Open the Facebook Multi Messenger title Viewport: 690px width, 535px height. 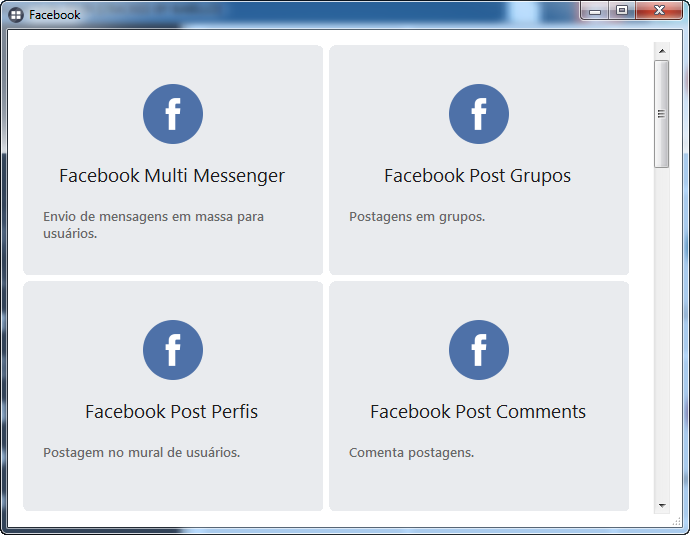tap(172, 176)
